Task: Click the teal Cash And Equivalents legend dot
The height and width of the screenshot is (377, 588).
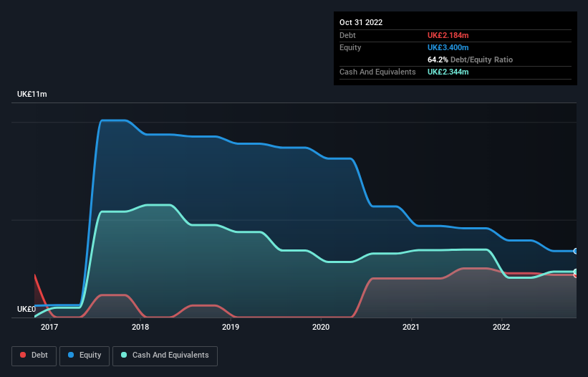Action: tap(124, 355)
